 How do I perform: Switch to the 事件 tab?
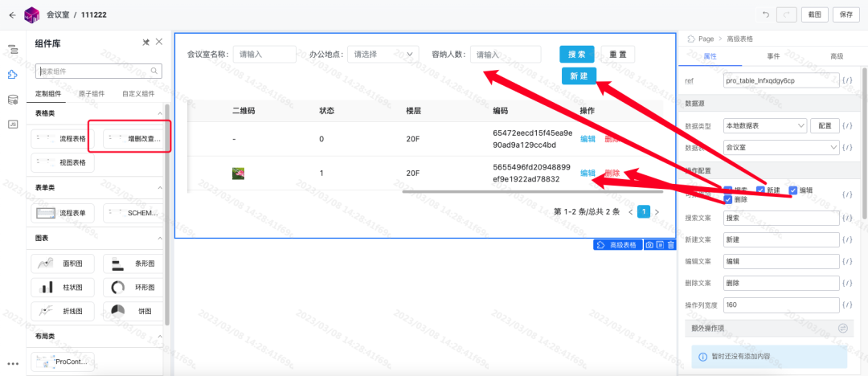click(773, 56)
